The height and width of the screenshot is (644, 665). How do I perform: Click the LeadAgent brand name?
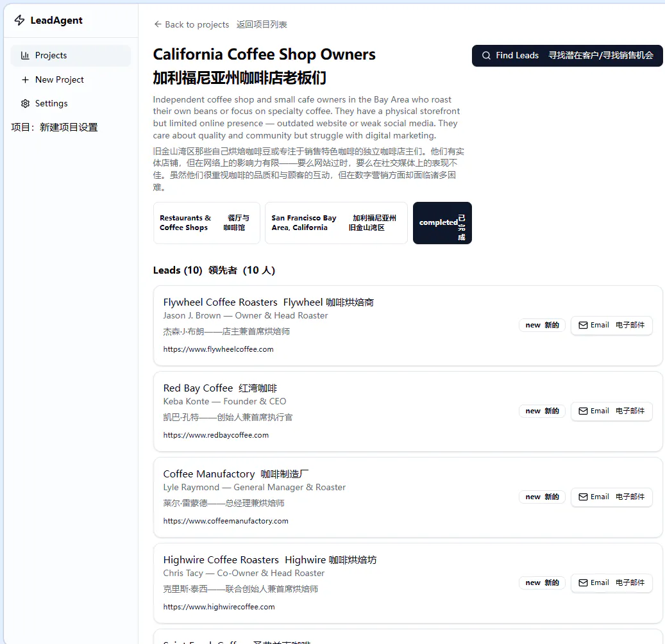tap(56, 21)
